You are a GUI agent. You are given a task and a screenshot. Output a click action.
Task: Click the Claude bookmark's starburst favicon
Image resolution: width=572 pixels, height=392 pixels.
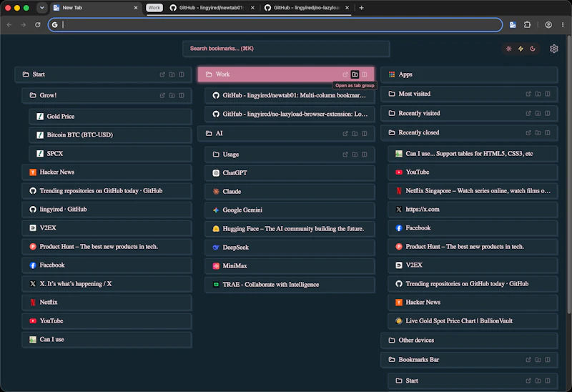click(x=216, y=191)
